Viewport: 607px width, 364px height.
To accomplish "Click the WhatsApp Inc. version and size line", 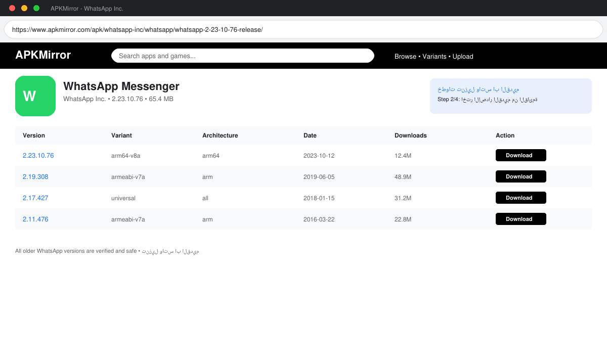I will point(118,99).
